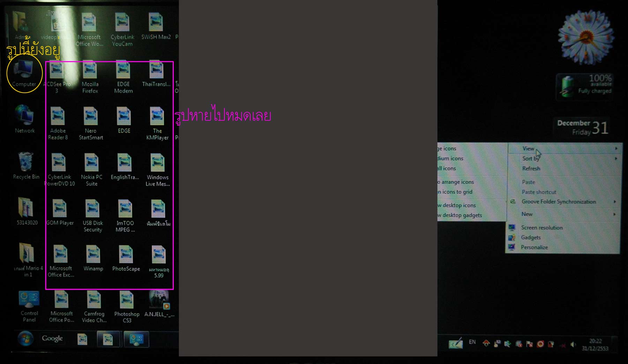
Task: Click the Google toolbar on the taskbar
Action: 52,338
